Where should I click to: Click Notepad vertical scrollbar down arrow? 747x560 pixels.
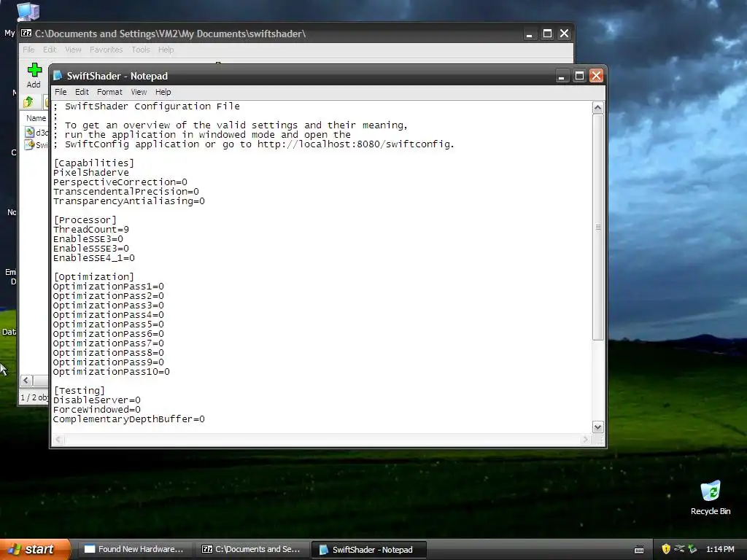(x=598, y=427)
